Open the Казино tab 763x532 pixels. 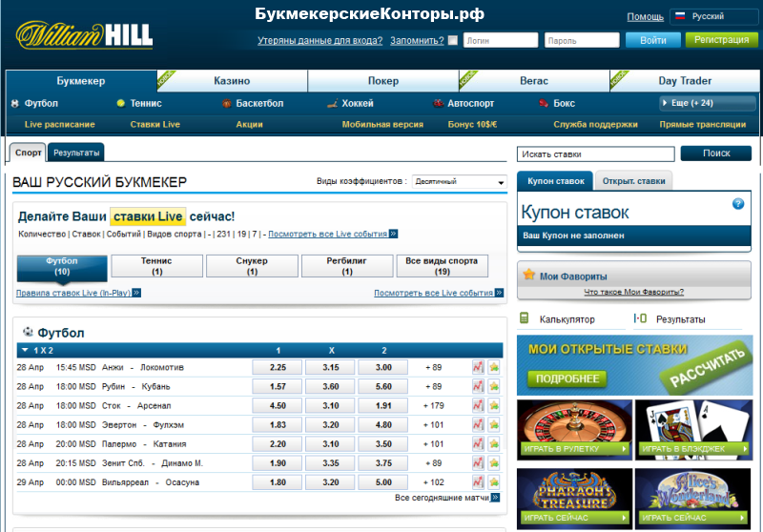[x=232, y=81]
